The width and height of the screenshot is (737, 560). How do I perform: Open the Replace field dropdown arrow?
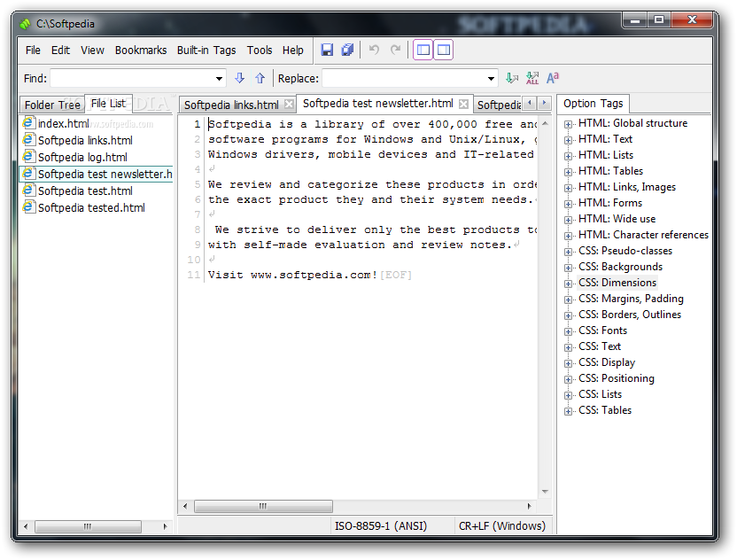pos(491,79)
